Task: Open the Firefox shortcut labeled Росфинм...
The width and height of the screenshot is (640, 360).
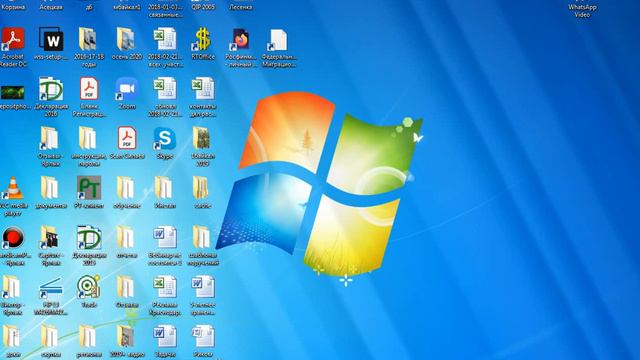Action: point(241,39)
